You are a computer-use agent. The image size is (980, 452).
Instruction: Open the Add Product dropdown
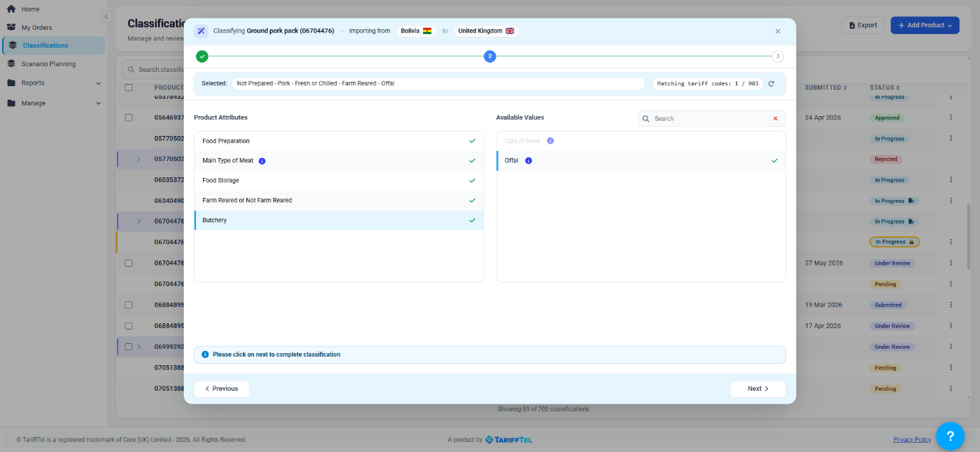pyautogui.click(x=924, y=25)
